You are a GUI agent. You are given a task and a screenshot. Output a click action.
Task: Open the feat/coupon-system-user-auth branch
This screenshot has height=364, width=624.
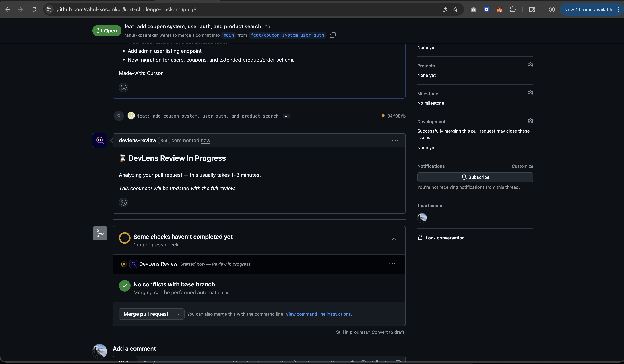(287, 35)
